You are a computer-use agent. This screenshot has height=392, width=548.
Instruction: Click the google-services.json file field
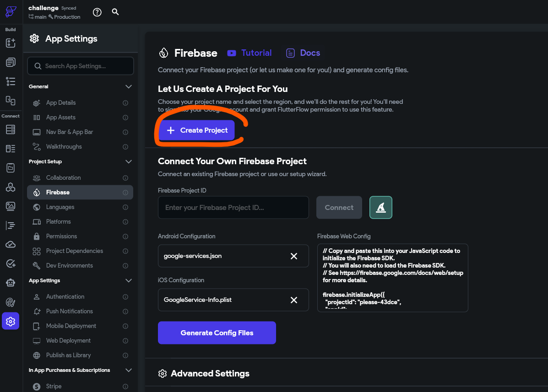tap(233, 256)
